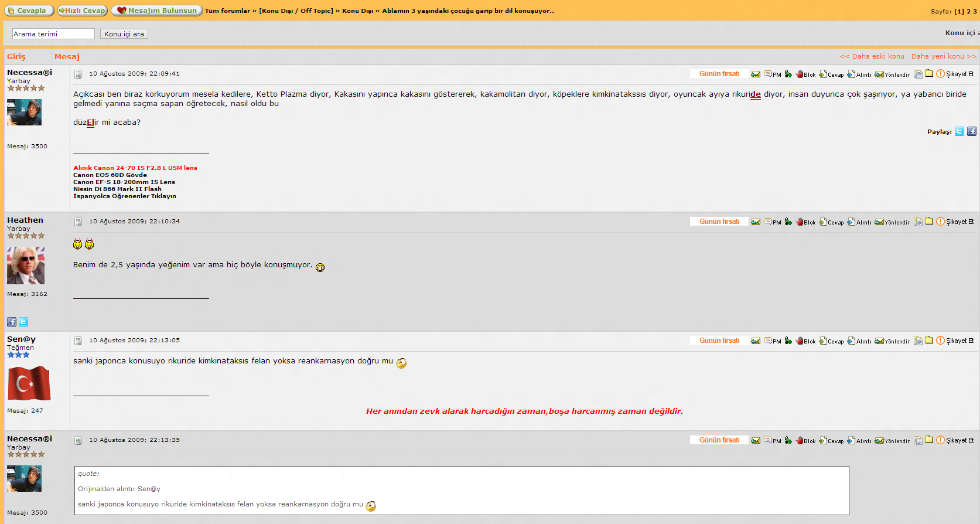Image resolution: width=980 pixels, height=524 pixels.
Task: Click the Konu içi ara search button
Action: pyautogui.click(x=124, y=34)
